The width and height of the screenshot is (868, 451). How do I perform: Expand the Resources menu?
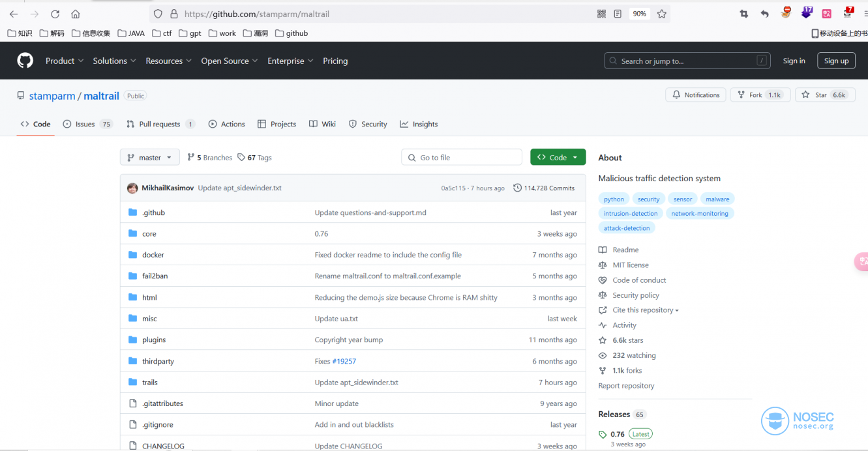(168, 61)
